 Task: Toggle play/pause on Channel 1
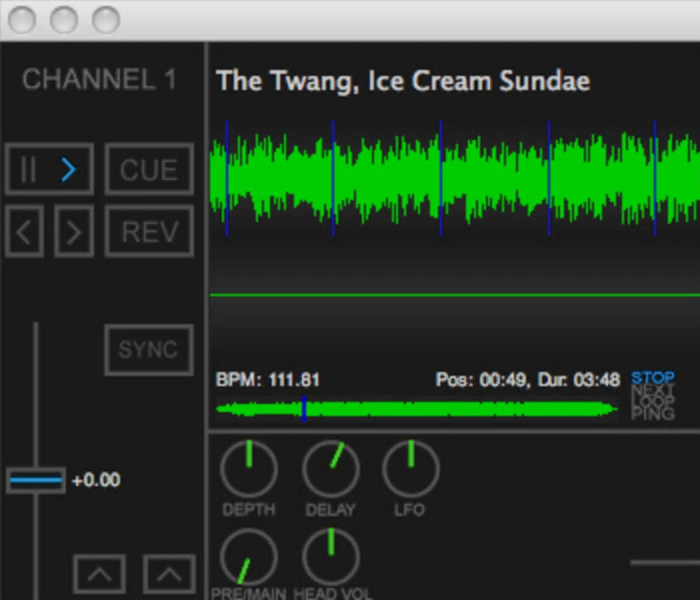tap(49, 169)
